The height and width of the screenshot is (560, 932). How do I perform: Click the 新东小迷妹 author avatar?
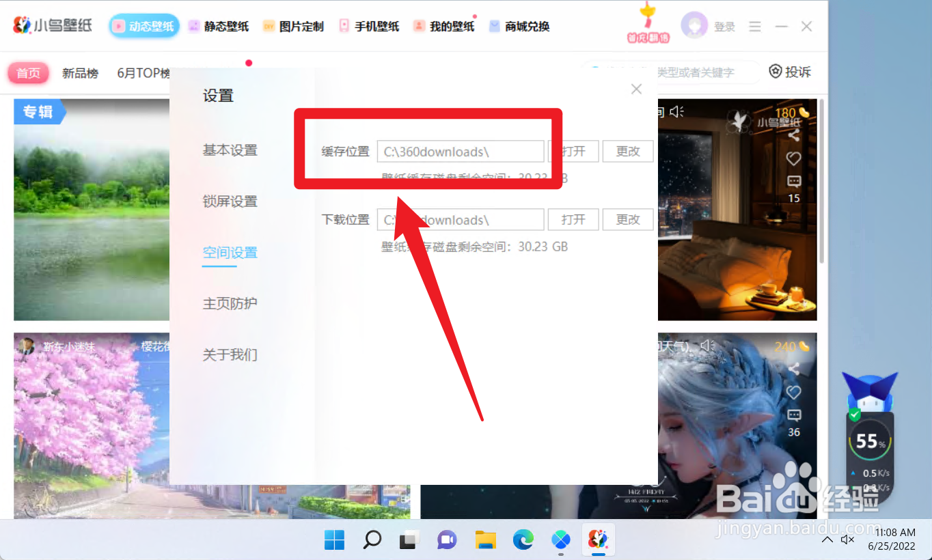27,346
